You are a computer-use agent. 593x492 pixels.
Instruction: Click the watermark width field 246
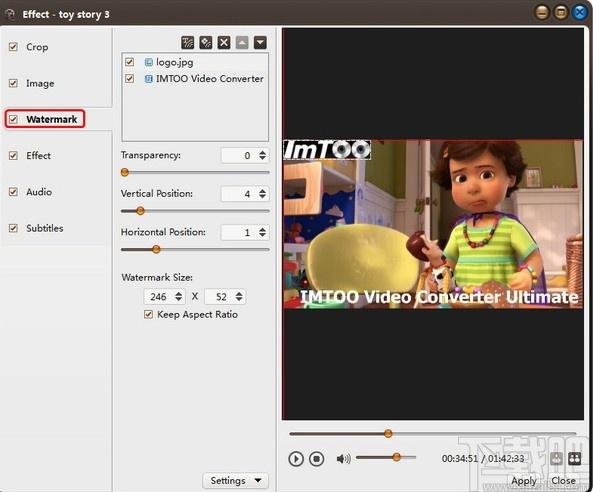(x=164, y=297)
